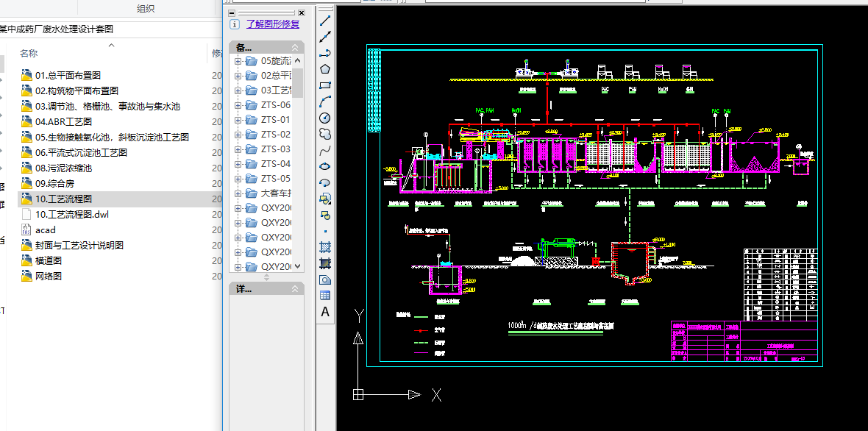
Task: Select the Spline curve tool
Action: pos(324,150)
